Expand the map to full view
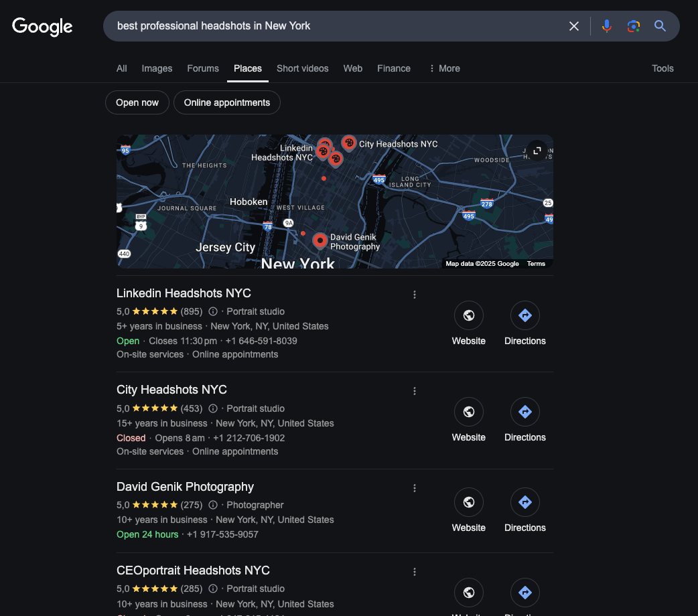The width and height of the screenshot is (698, 616). pos(537,151)
